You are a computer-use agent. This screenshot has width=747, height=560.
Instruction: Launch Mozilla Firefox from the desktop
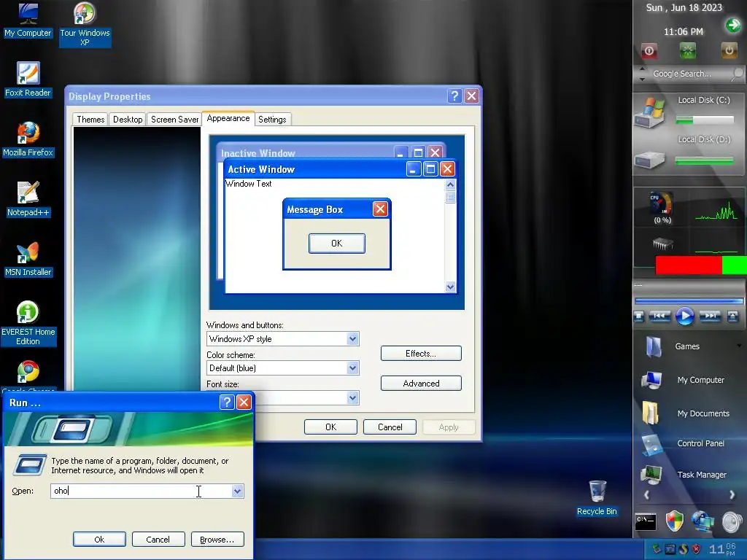[x=28, y=139]
